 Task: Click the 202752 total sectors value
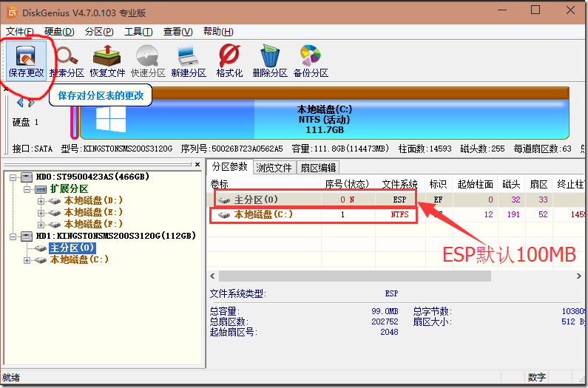(x=385, y=321)
